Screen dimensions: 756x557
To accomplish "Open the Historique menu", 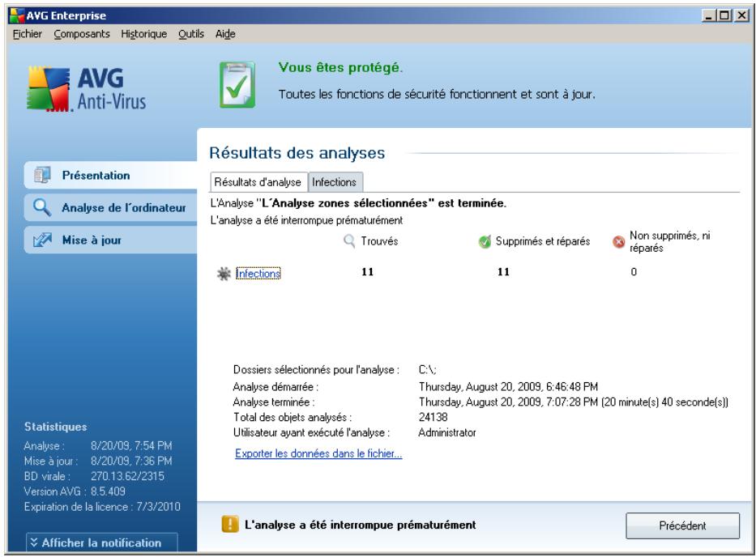I will pyautogui.click(x=143, y=34).
